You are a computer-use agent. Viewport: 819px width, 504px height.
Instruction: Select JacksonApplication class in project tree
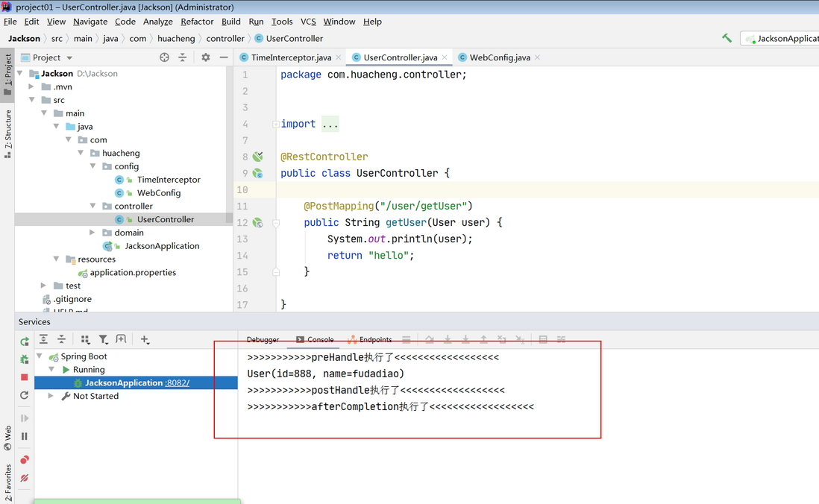[x=161, y=246]
